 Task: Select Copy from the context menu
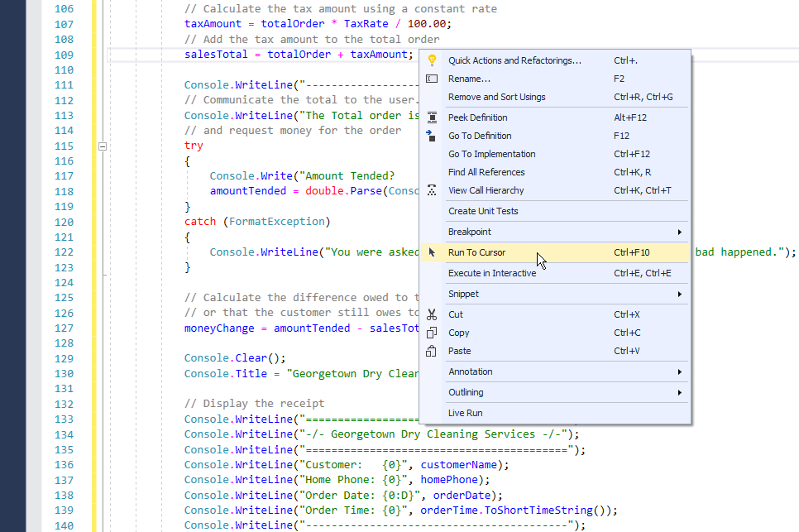click(555, 333)
